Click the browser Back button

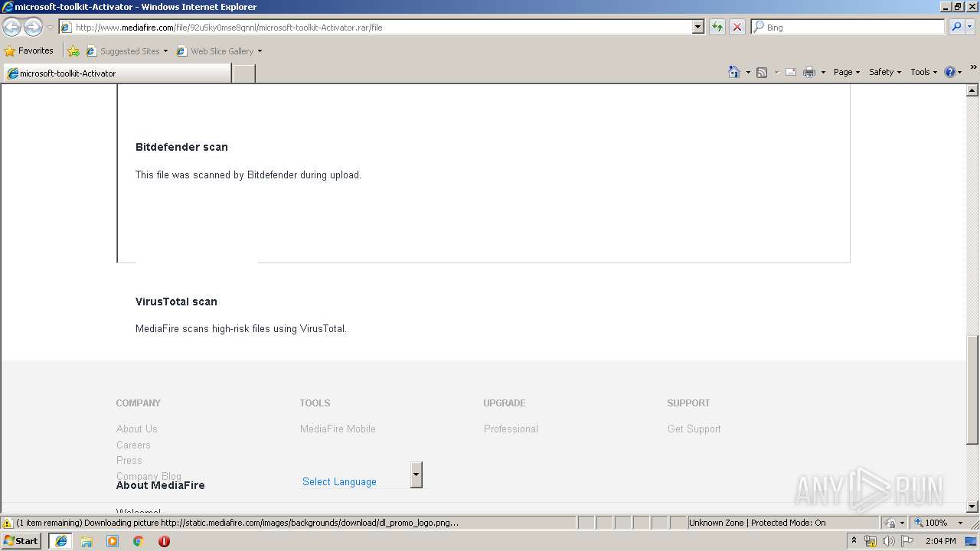11,28
